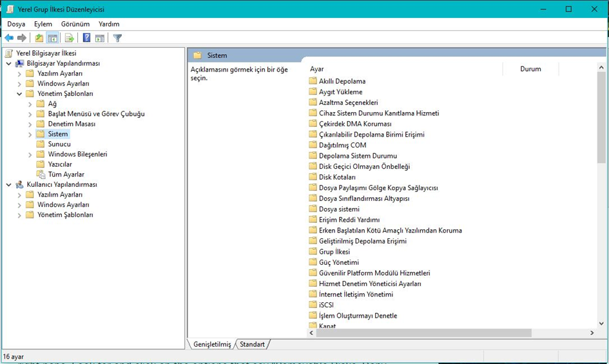This screenshot has height=364, width=609.
Task: Switch to the Standart tab
Action: click(252, 344)
